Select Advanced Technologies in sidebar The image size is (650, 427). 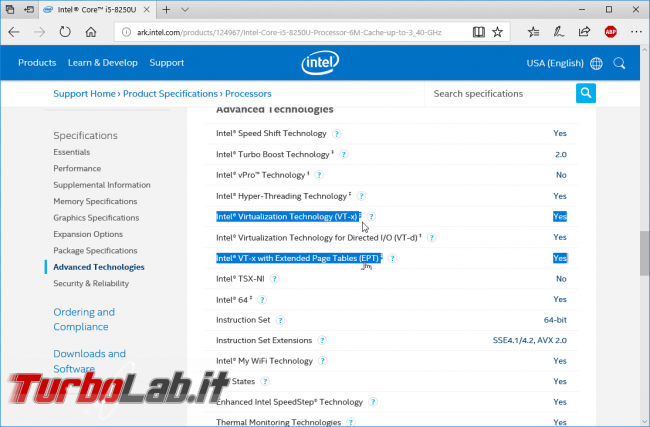click(x=99, y=267)
